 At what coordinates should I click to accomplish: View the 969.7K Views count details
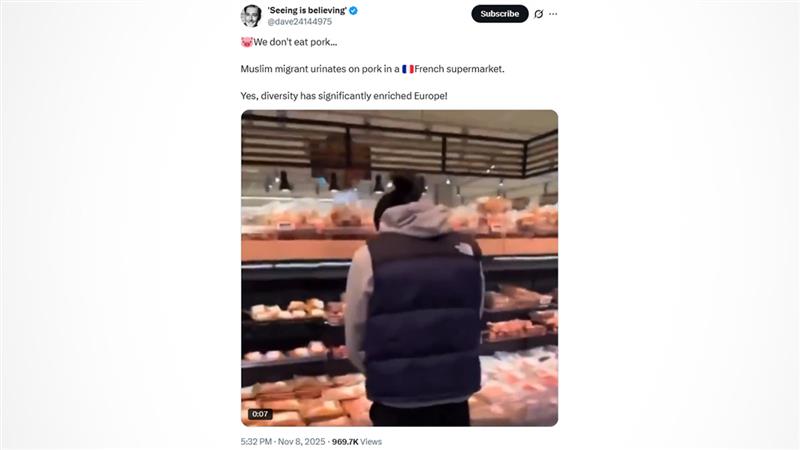pyautogui.click(x=357, y=441)
